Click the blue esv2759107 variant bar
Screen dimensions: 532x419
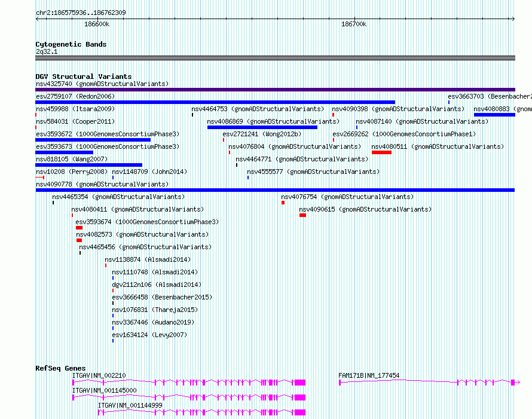215,102
